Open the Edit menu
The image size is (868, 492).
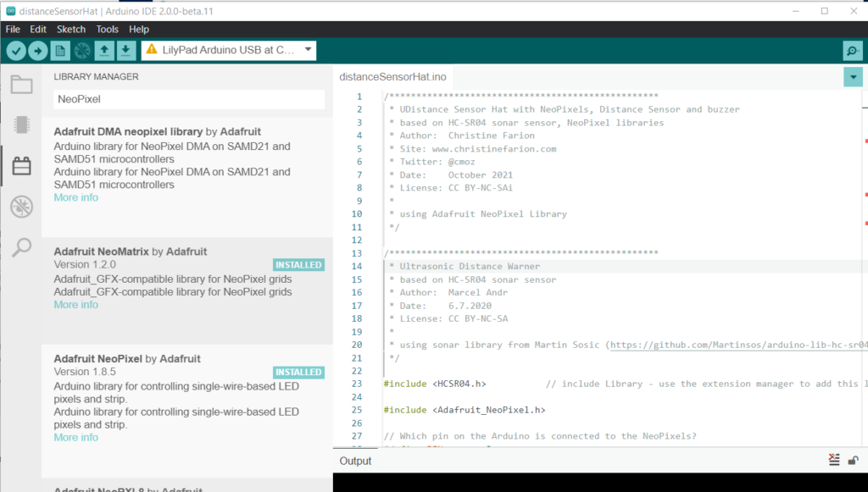38,30
